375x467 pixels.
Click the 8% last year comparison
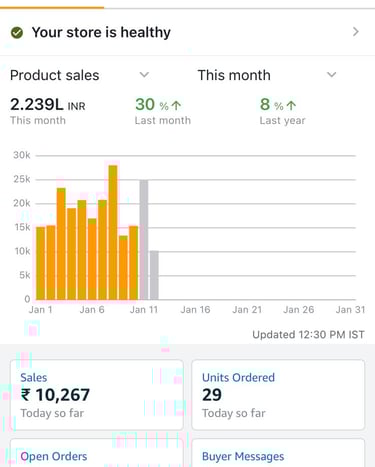[x=278, y=105]
